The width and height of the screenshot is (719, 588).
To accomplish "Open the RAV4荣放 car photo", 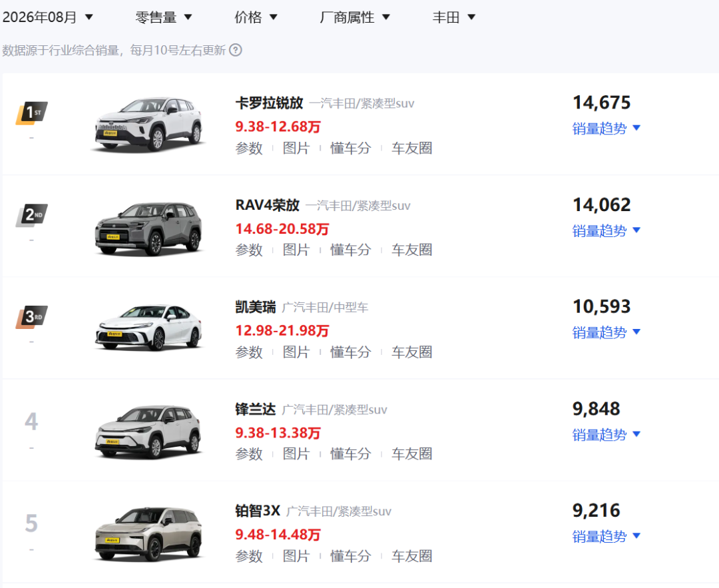I will coord(148,228).
